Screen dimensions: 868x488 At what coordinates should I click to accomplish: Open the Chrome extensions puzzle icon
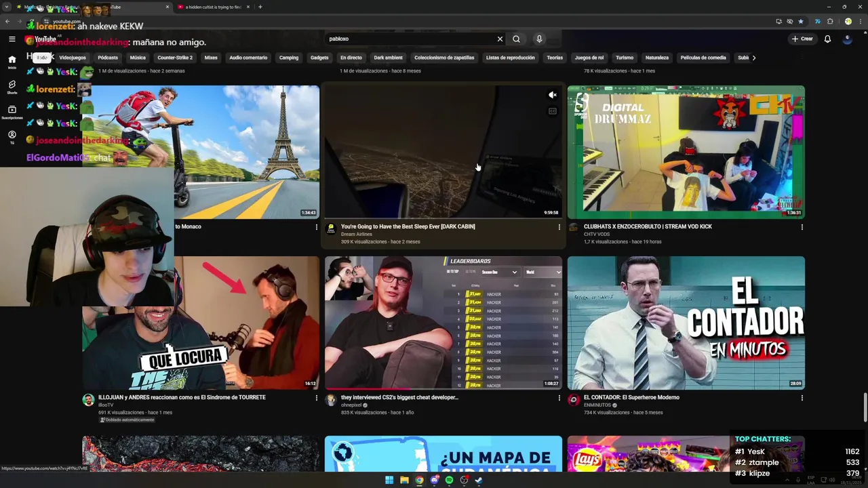coord(830,21)
